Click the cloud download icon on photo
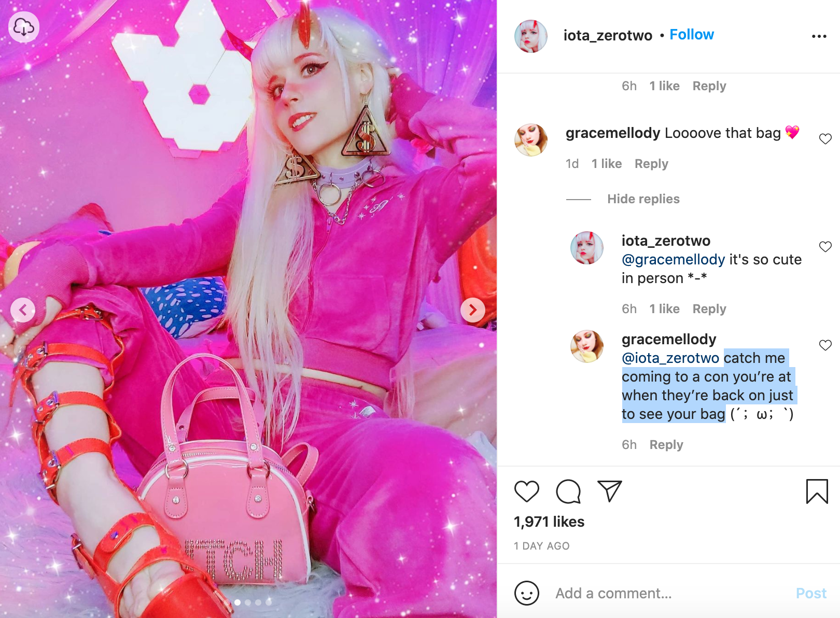840x618 pixels. coord(24,27)
